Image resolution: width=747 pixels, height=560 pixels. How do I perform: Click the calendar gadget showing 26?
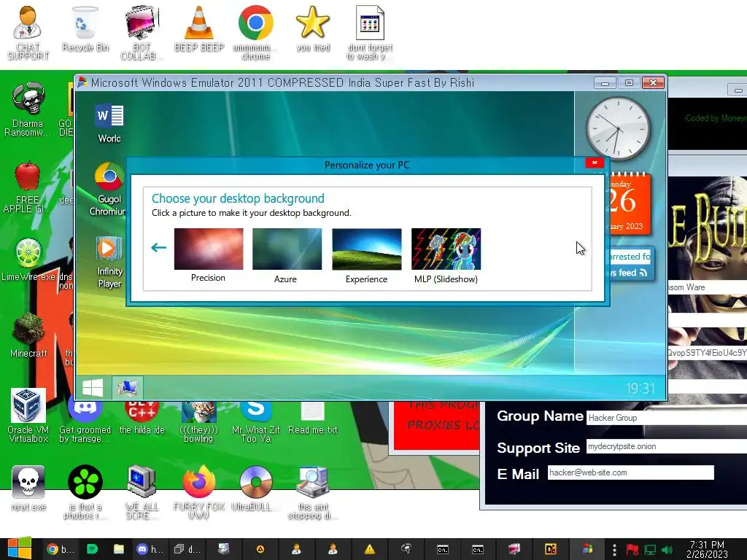(x=629, y=203)
